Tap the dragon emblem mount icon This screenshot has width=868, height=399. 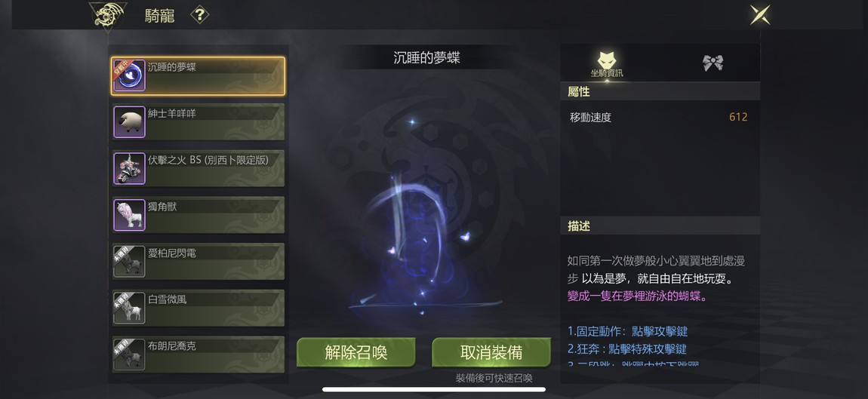tap(107, 17)
